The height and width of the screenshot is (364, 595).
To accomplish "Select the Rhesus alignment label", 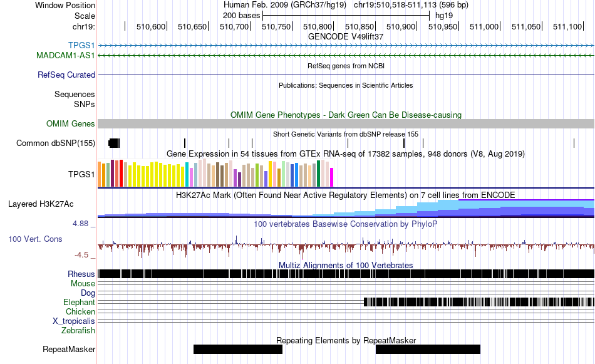I will pos(81,274).
